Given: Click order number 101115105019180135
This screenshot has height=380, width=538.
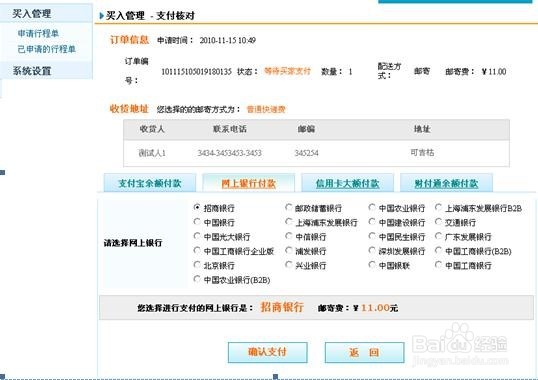Looking at the screenshot, I should point(196,72).
